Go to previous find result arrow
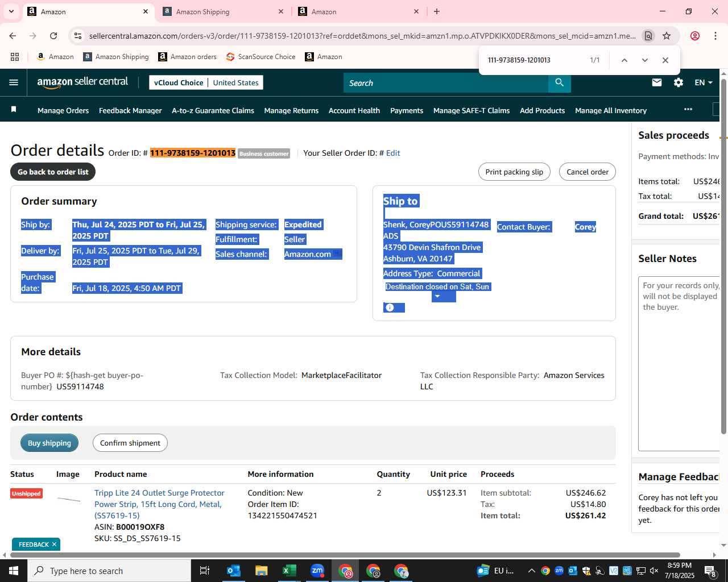 pos(624,60)
